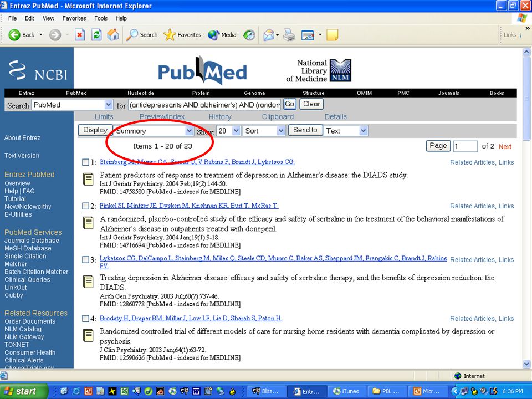
Task: Open abstract icon for DIADS study predictors article
Action: 88,179
